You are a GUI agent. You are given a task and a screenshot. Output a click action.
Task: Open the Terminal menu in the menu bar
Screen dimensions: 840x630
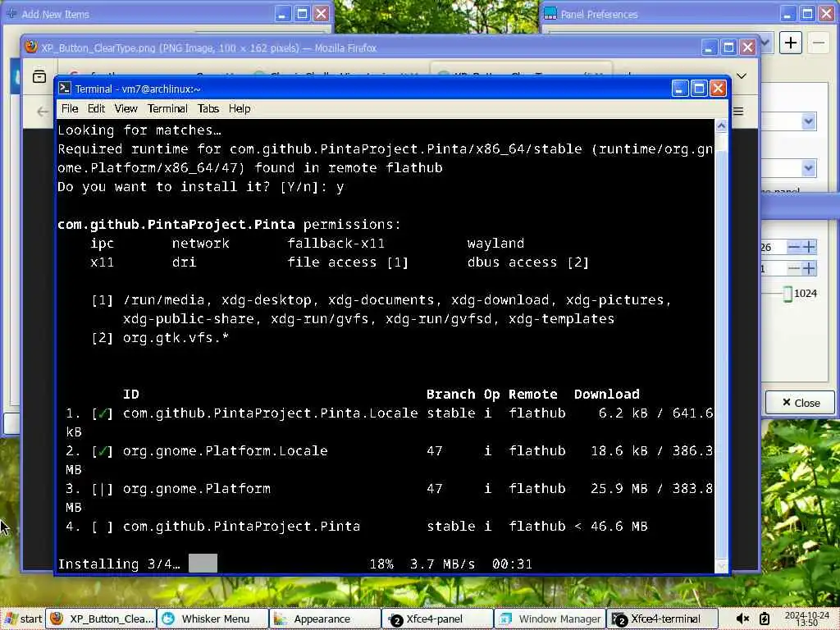tap(167, 108)
